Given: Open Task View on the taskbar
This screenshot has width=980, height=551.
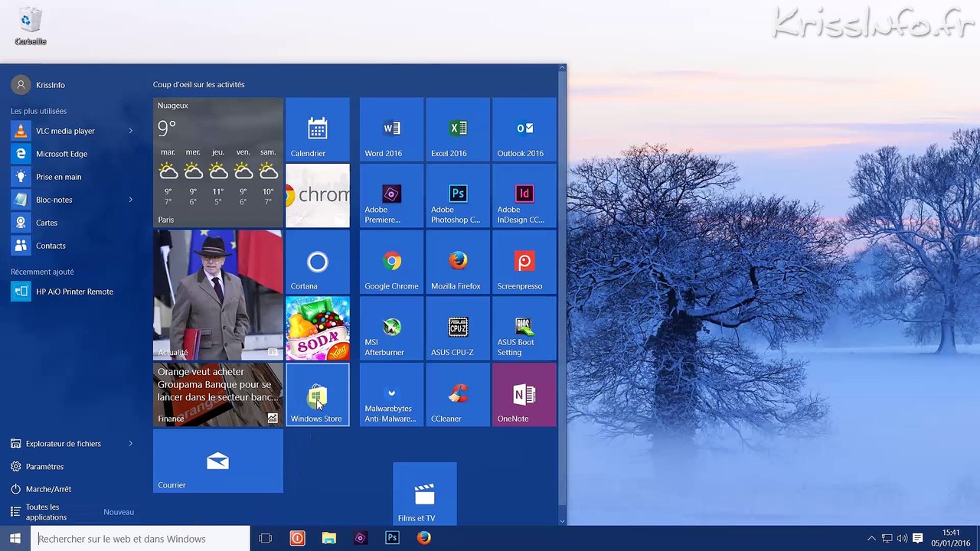Looking at the screenshot, I should 266,539.
